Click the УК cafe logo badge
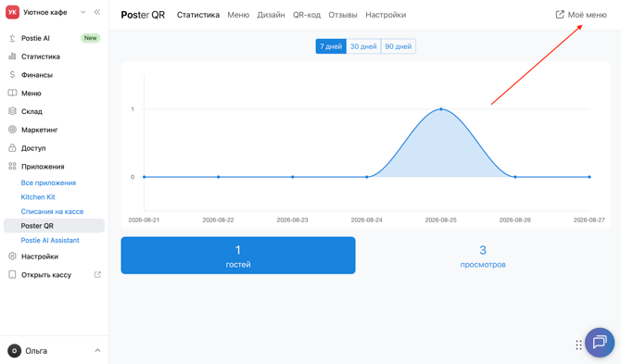 pyautogui.click(x=12, y=12)
